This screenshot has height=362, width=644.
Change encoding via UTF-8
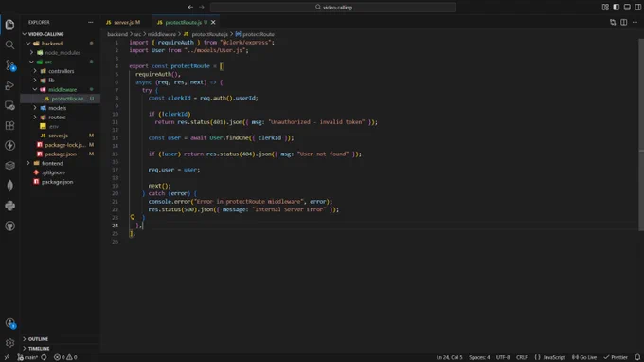pyautogui.click(x=503, y=357)
